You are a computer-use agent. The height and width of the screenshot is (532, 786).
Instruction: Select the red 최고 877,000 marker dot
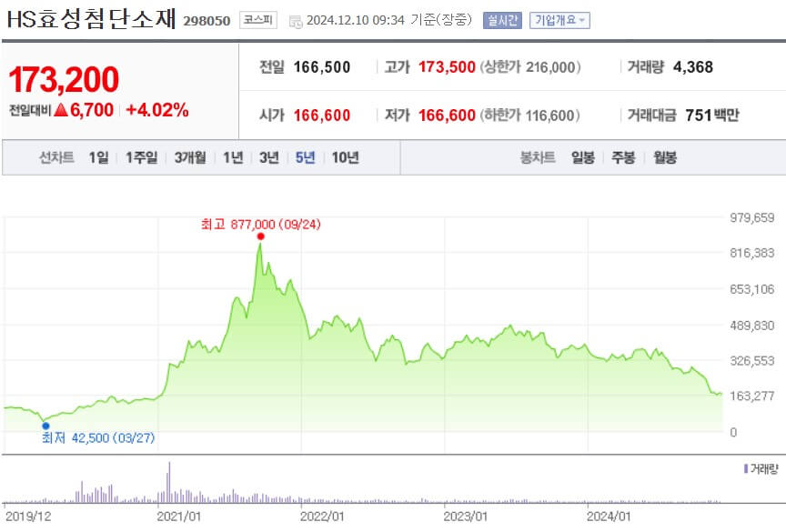[259, 236]
